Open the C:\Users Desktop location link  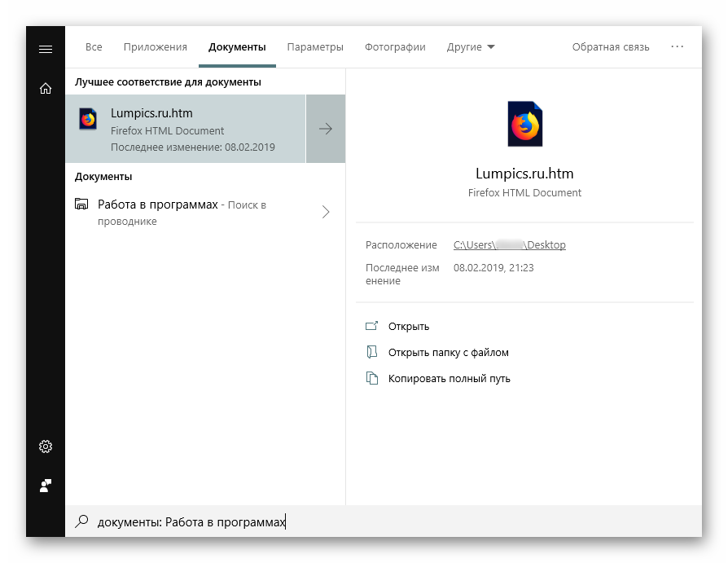coord(509,244)
